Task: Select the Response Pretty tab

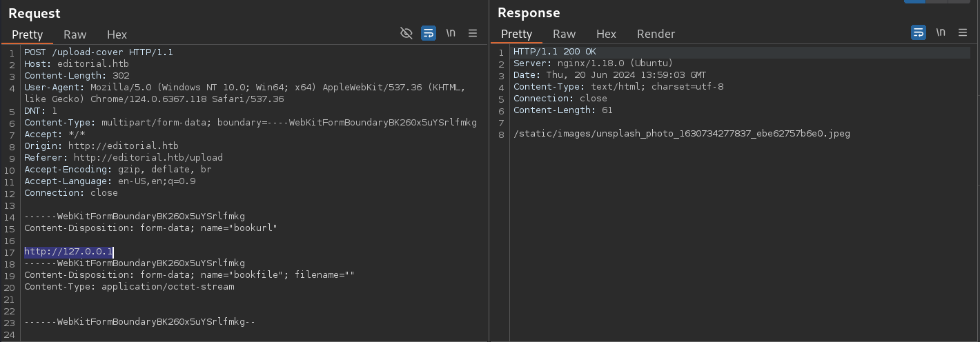Action: 516,34
